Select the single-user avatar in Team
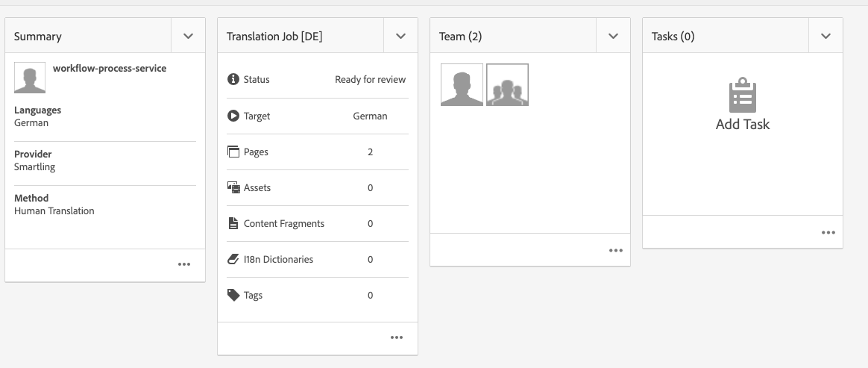The image size is (868, 368). (x=462, y=85)
